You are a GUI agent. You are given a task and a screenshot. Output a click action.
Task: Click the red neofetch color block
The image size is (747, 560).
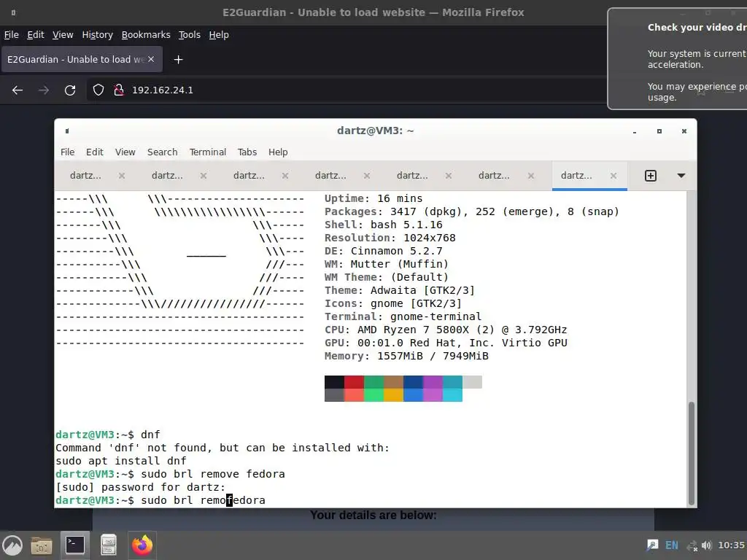pos(354,382)
